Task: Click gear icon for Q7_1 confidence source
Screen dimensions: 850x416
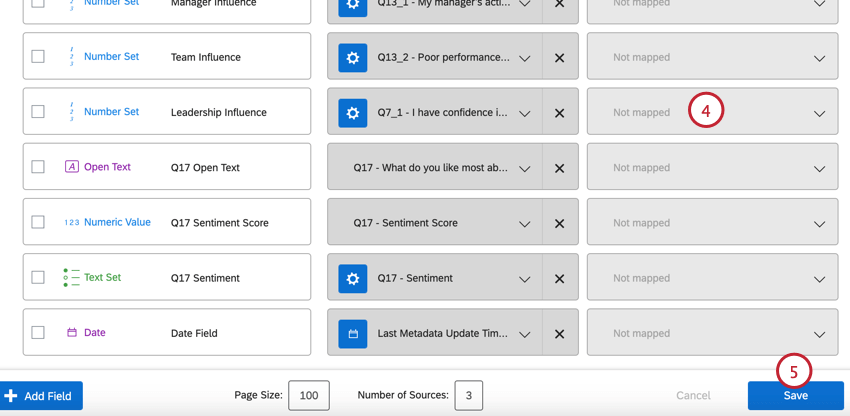Action: (352, 113)
